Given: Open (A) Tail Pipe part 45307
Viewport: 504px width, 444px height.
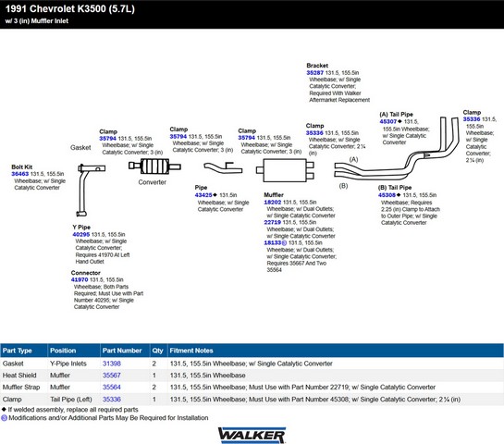Looking at the screenshot, I should coord(388,121).
